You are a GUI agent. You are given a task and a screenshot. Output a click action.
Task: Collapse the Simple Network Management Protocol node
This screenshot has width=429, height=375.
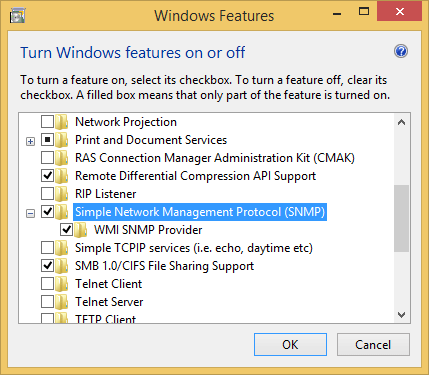point(30,213)
